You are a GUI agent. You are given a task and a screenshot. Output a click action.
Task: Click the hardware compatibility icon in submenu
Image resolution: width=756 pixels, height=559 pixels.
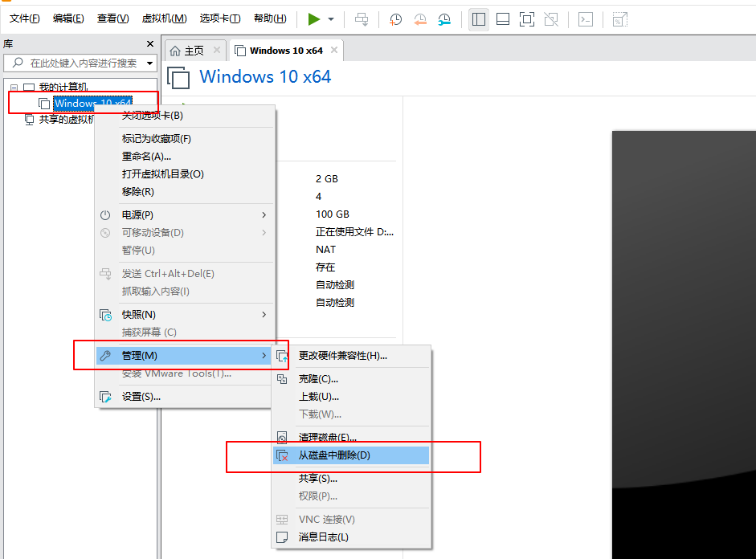coord(282,356)
